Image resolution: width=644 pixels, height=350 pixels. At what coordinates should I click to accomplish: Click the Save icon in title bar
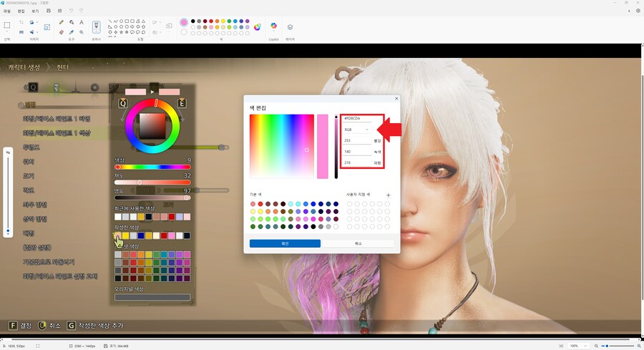coord(49,11)
